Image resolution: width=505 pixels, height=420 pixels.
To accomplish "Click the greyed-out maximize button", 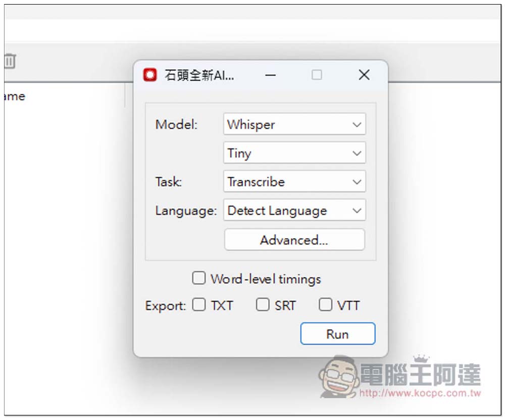I will coord(317,75).
